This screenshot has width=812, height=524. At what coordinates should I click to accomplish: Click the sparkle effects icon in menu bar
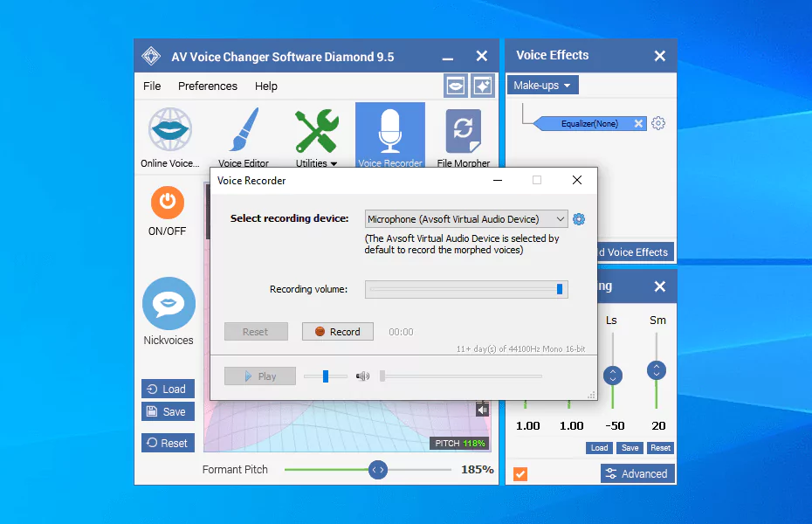[483, 86]
